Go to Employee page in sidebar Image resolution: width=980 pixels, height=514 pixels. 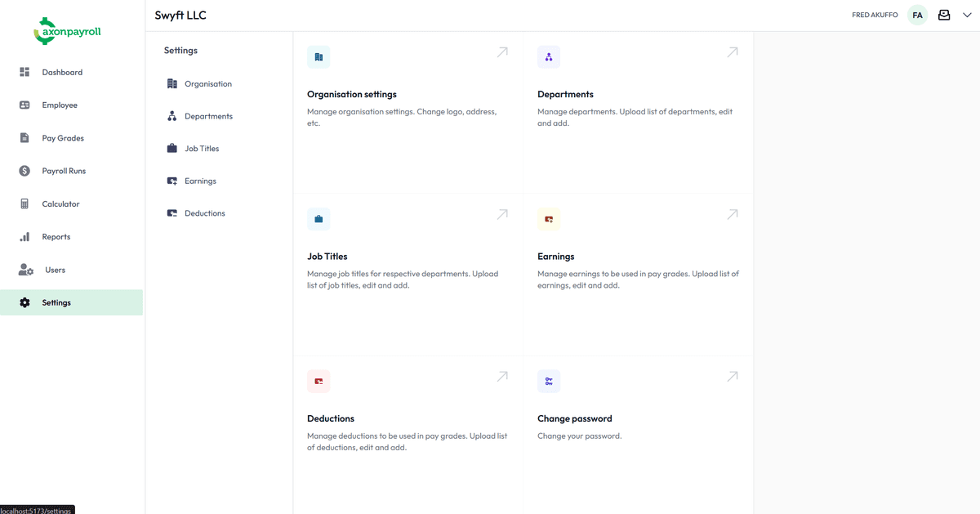[60, 105]
